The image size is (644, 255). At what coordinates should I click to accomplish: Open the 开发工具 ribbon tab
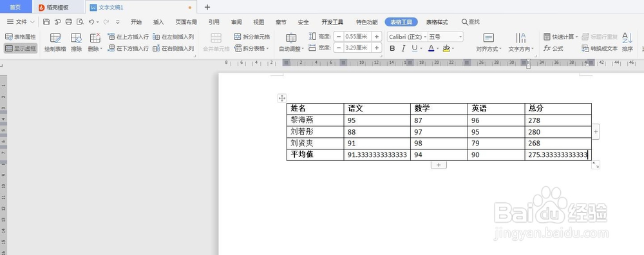[332, 22]
